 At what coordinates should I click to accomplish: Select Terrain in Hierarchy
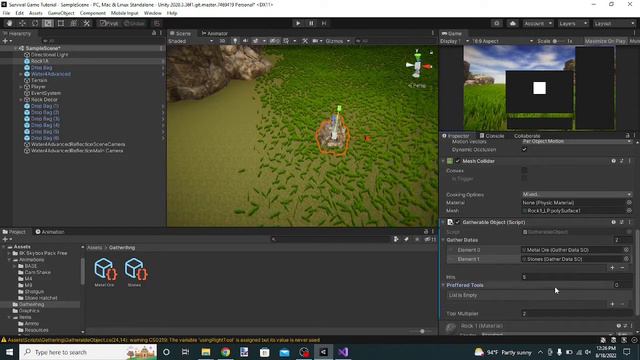tap(39, 80)
